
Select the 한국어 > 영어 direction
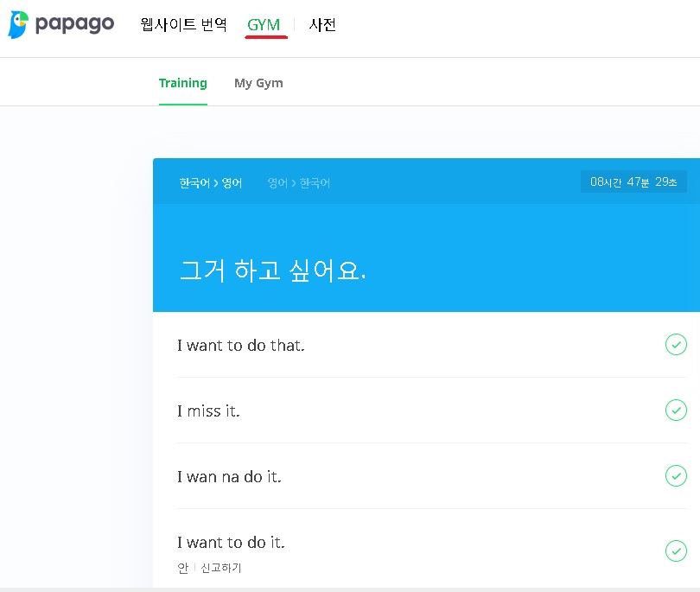(x=210, y=182)
